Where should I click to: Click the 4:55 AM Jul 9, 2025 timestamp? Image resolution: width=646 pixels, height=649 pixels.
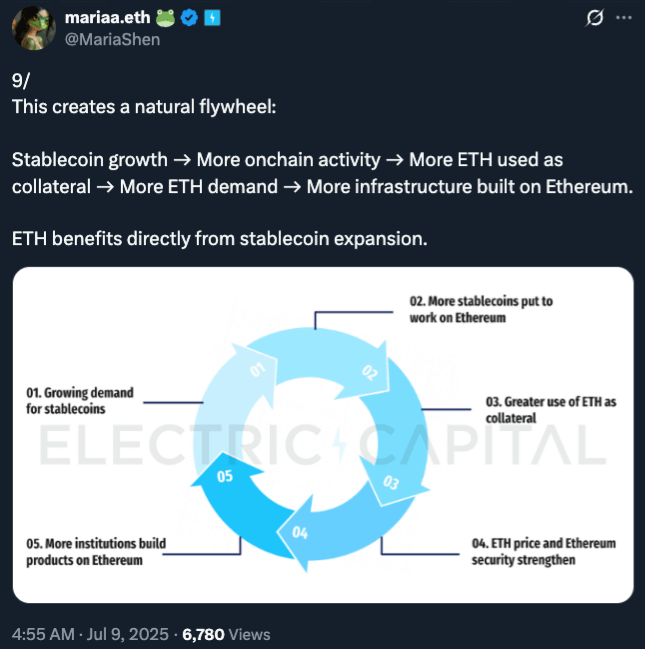[88, 634]
